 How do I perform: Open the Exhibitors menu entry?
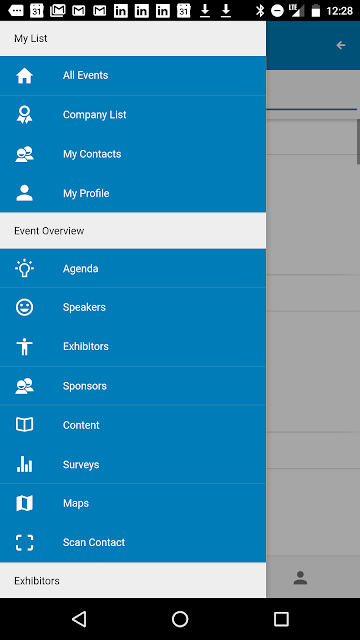(x=133, y=347)
